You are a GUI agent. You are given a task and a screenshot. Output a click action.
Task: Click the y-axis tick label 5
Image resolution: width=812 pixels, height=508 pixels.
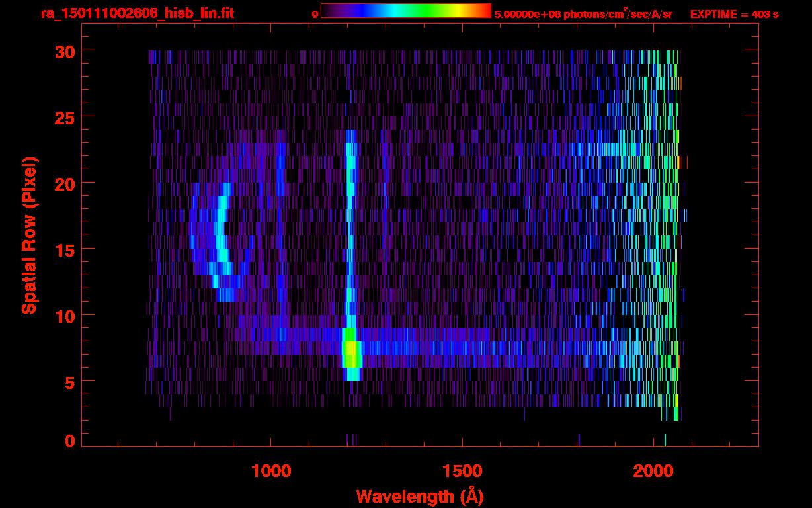[x=69, y=382]
